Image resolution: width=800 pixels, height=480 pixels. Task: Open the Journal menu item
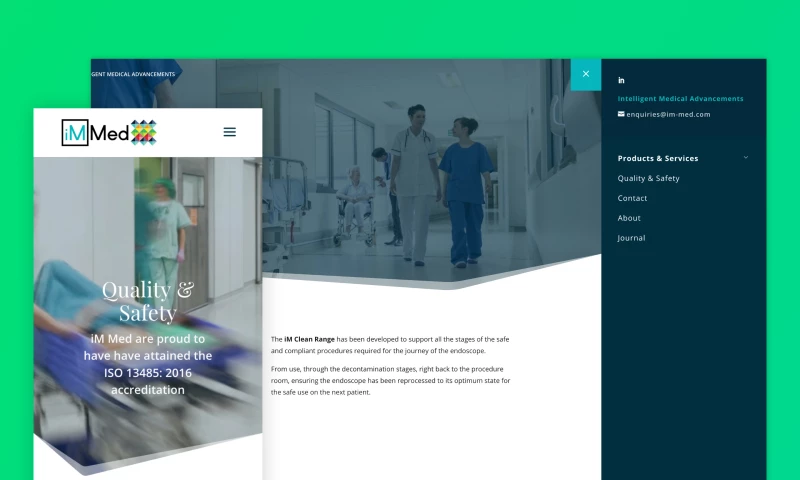(x=631, y=238)
